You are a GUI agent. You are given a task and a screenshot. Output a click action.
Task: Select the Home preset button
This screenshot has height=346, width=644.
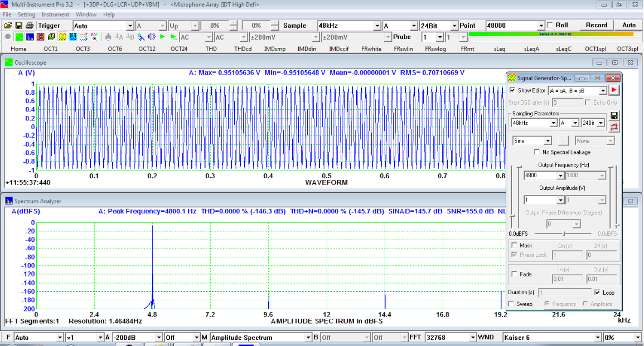[x=18, y=48]
